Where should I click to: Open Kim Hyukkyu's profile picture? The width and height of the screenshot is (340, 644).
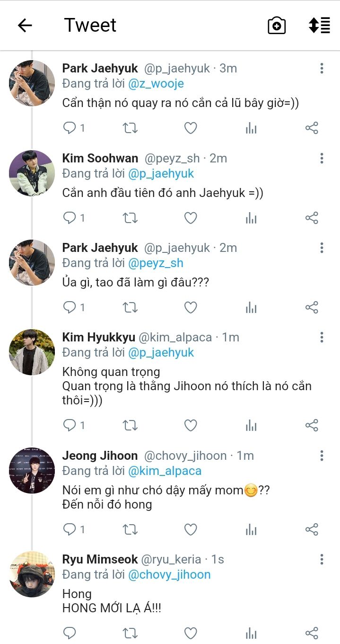(x=32, y=352)
